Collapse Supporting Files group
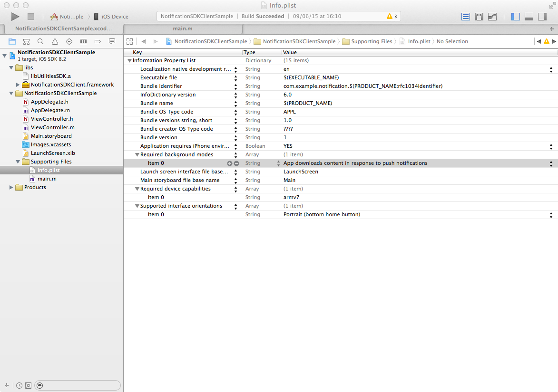 18,162
